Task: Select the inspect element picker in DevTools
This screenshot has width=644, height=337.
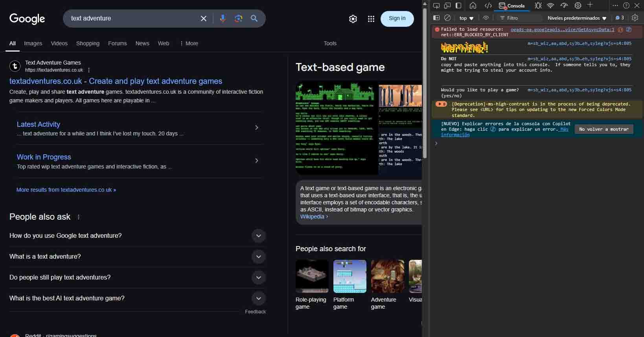Action: (x=436, y=6)
